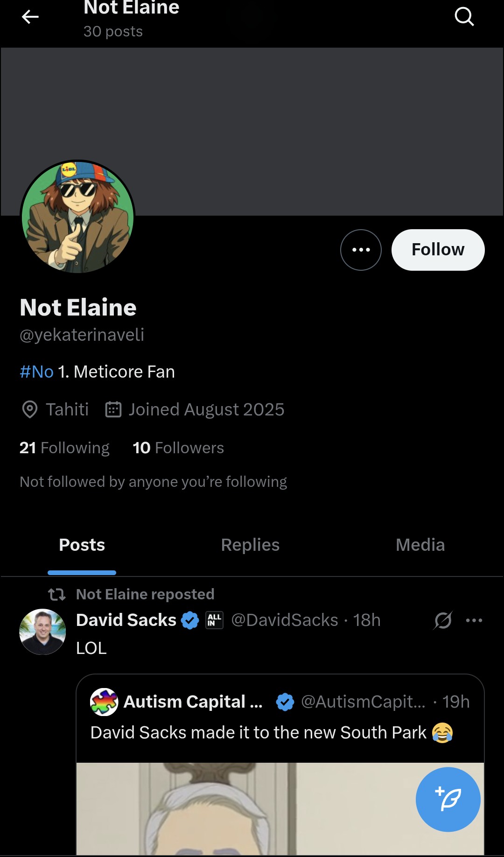The width and height of the screenshot is (504, 857).
Task: Open David Sacks' avatar photo
Action: point(42,632)
